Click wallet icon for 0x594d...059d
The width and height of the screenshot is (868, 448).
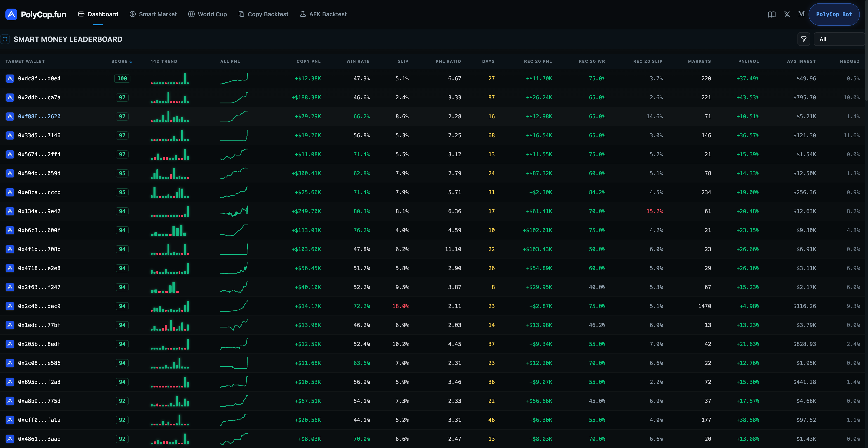coord(10,173)
